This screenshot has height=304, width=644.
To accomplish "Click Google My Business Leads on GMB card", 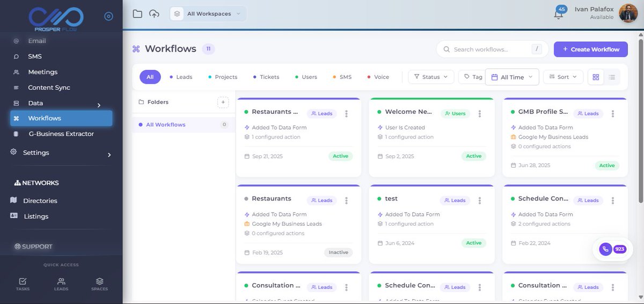I will click(x=553, y=137).
